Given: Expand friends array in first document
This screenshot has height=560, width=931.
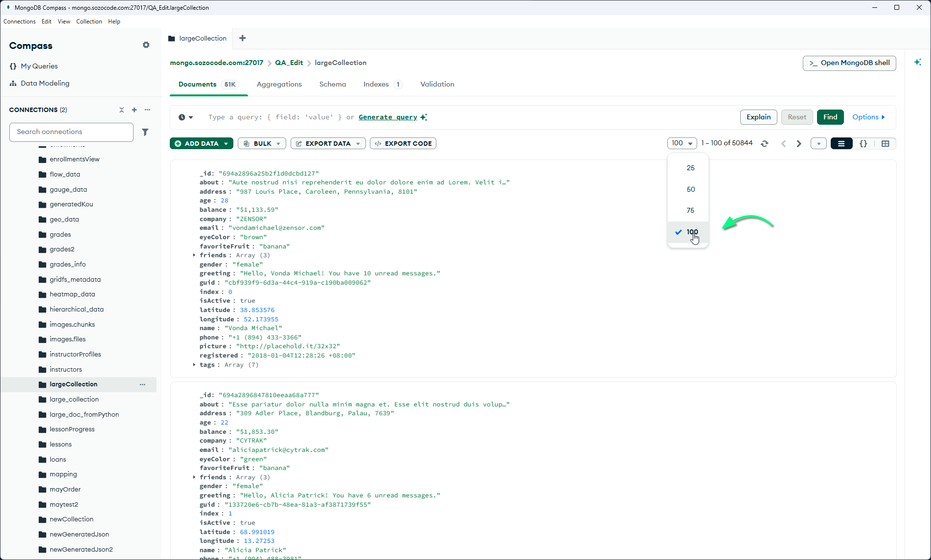Looking at the screenshot, I should (x=194, y=255).
